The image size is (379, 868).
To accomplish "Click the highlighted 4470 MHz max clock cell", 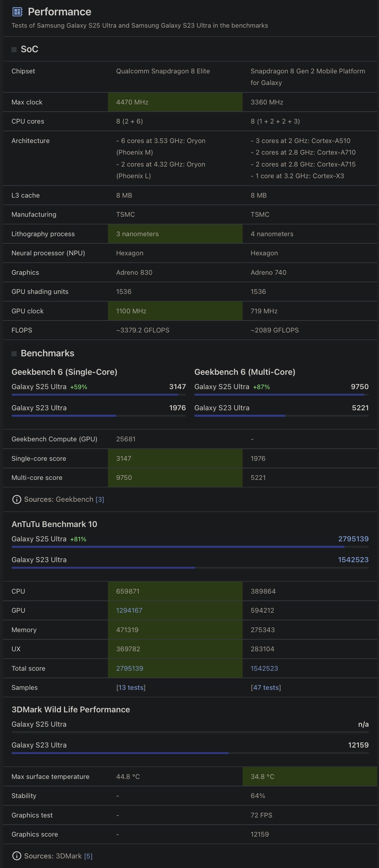I will tap(175, 102).
